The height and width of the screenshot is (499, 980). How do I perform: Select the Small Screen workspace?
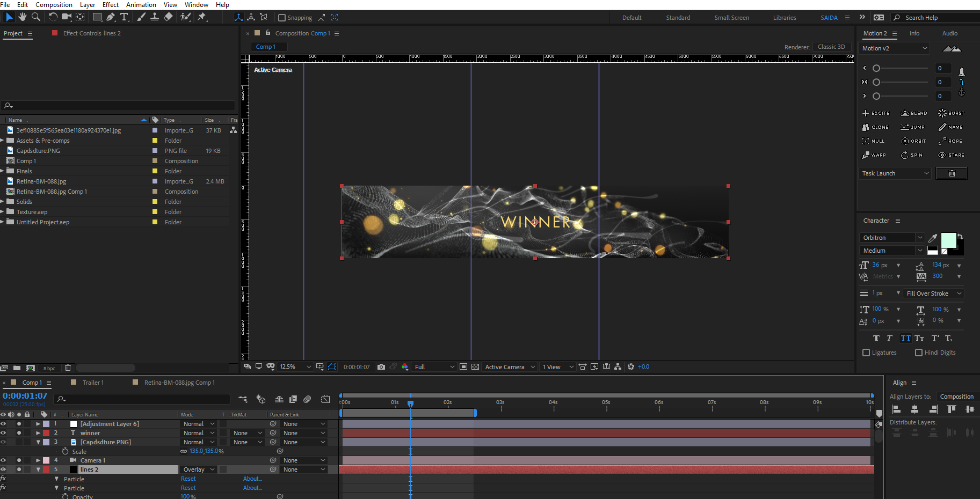pyautogui.click(x=731, y=18)
